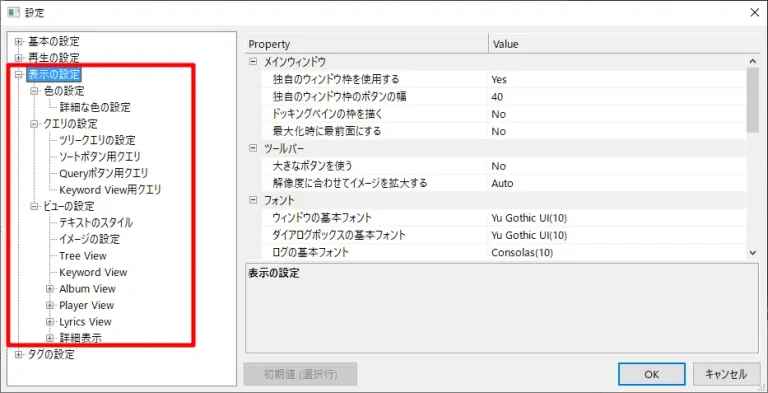Viewport: 768px width, 393px height.
Task: Click the Property column header
Action: point(366,44)
